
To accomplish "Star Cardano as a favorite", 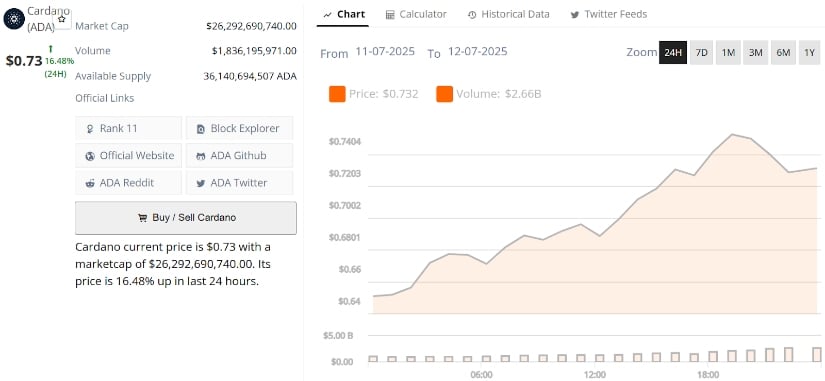I will click(x=62, y=19).
